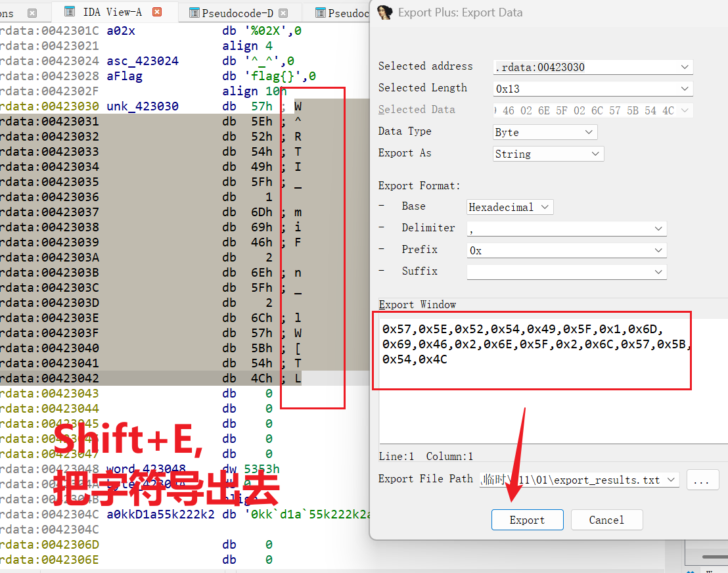Click the a0kkD1a55k222k2 label
Screen dimensions: 728x573
coord(160,515)
